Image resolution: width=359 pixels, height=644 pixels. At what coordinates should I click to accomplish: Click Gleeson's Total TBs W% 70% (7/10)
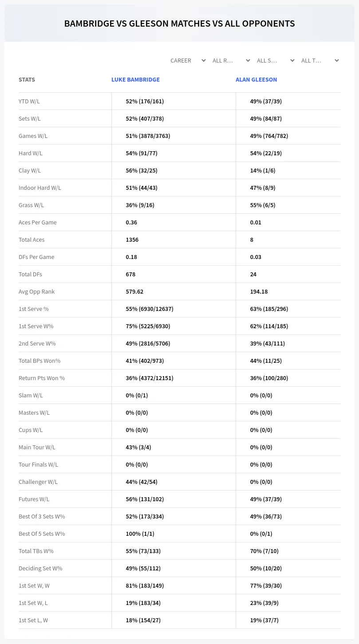pos(264,551)
